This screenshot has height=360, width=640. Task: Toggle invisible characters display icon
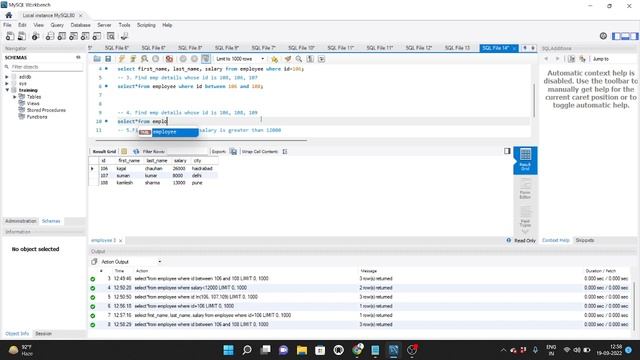point(310,59)
